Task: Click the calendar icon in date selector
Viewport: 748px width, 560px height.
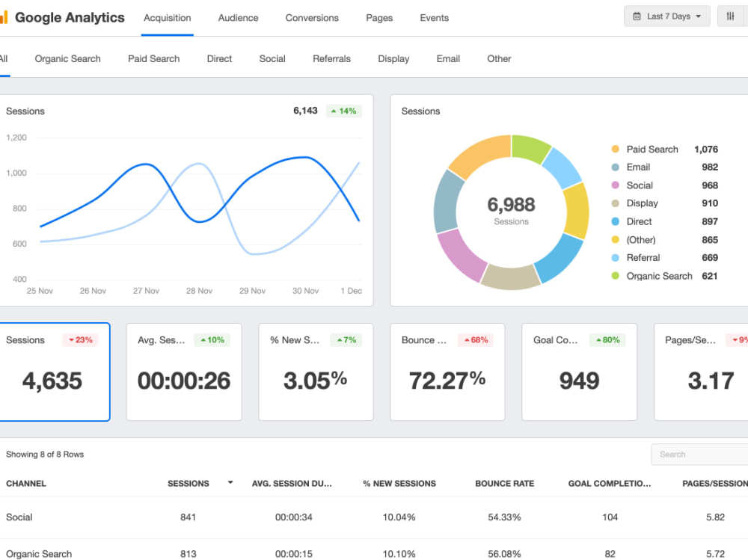Action: 637,16
